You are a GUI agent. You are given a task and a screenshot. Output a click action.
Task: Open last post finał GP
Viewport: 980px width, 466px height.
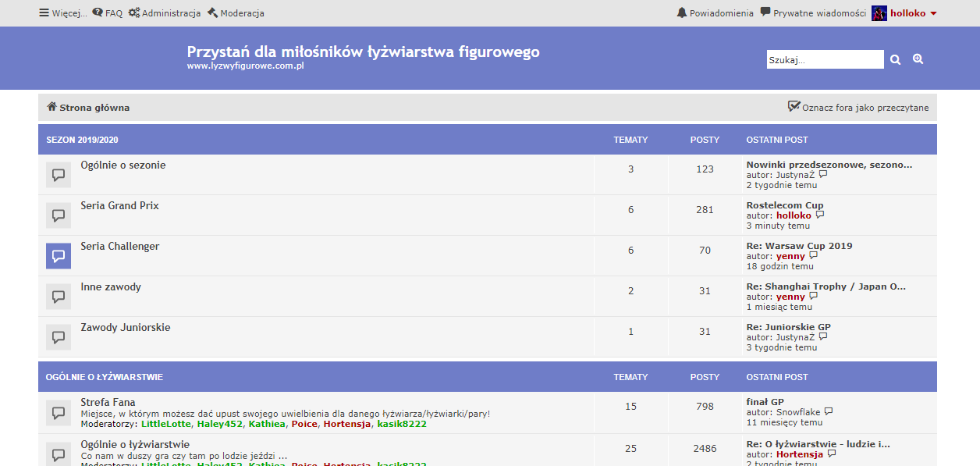click(765, 402)
